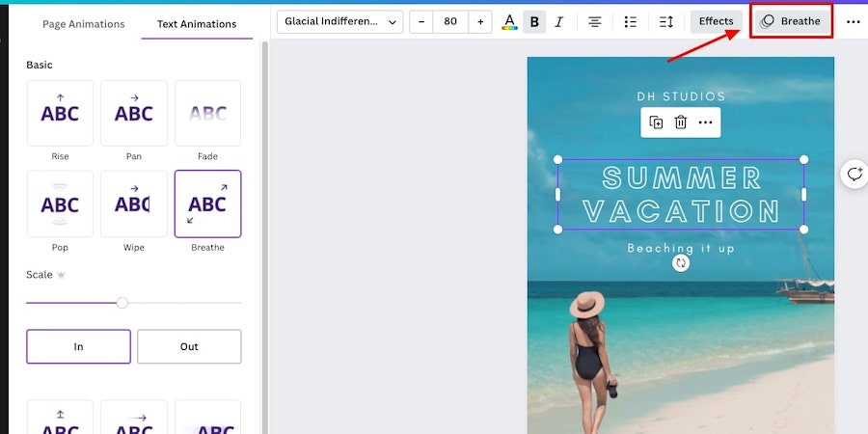This screenshot has width=868, height=434.
Task: Delete the selected text element
Action: [680, 122]
